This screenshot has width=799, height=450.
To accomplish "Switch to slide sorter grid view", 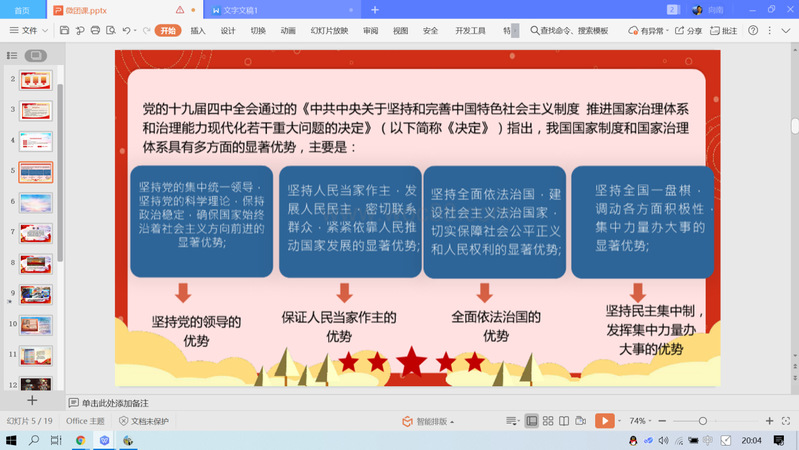I will tap(548, 421).
